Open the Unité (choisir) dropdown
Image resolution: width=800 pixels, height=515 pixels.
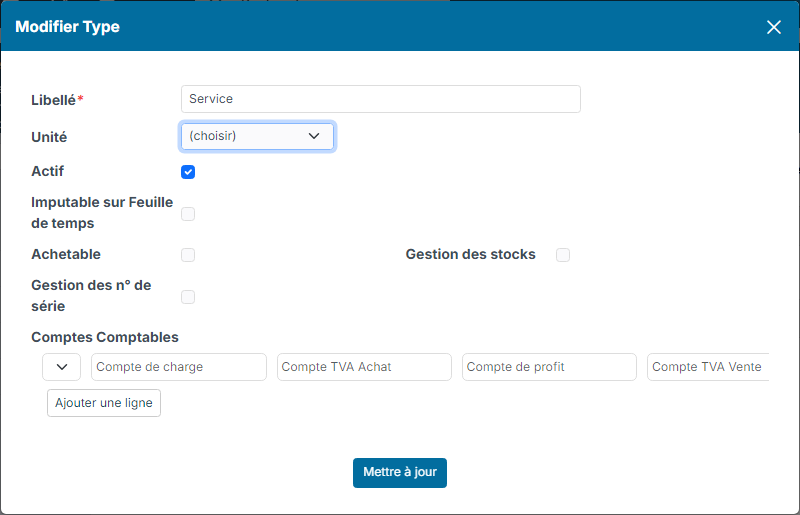click(x=257, y=136)
